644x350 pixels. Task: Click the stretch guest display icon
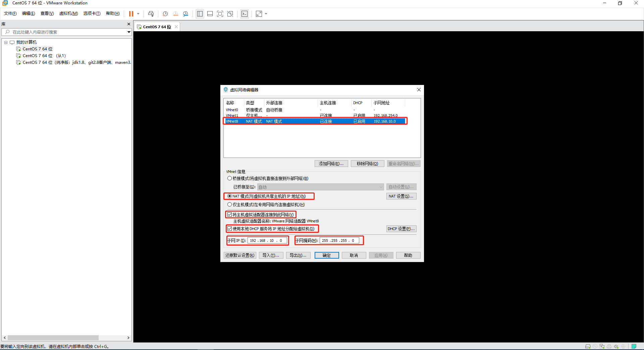point(259,14)
